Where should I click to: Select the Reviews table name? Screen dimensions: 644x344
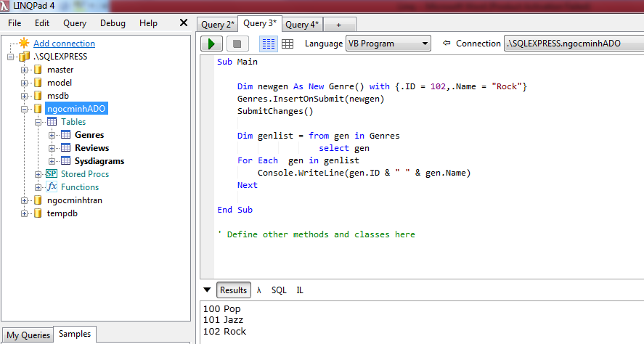coord(92,148)
